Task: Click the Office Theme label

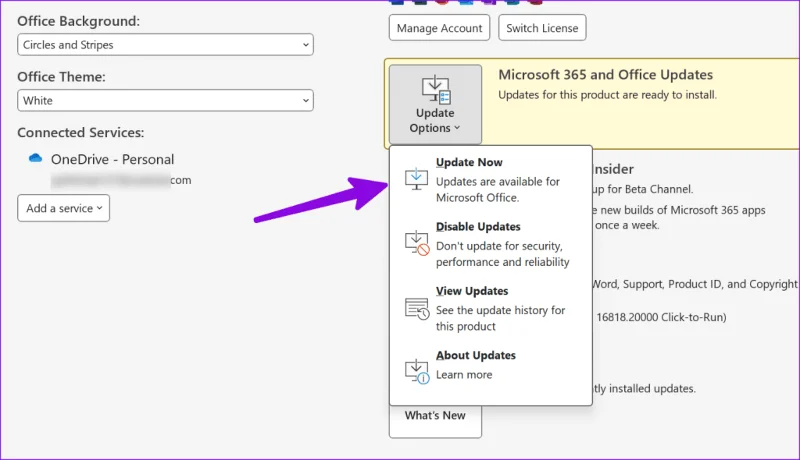Action: pyautogui.click(x=61, y=77)
